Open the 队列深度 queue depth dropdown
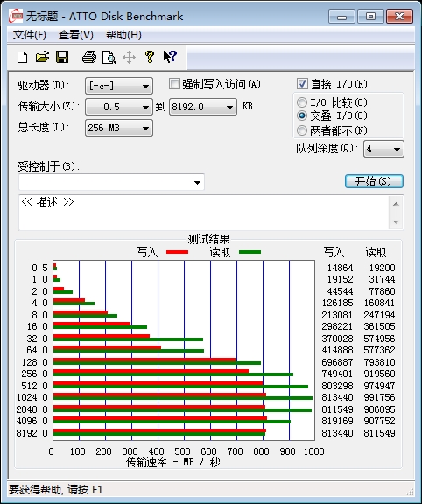422x504 pixels. (383, 149)
